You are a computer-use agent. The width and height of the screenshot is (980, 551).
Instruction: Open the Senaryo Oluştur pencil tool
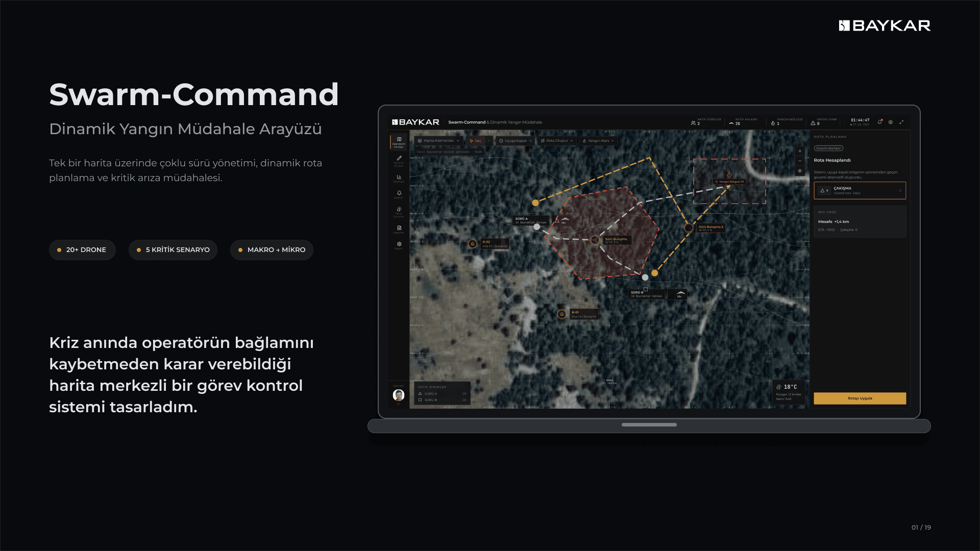click(x=399, y=161)
